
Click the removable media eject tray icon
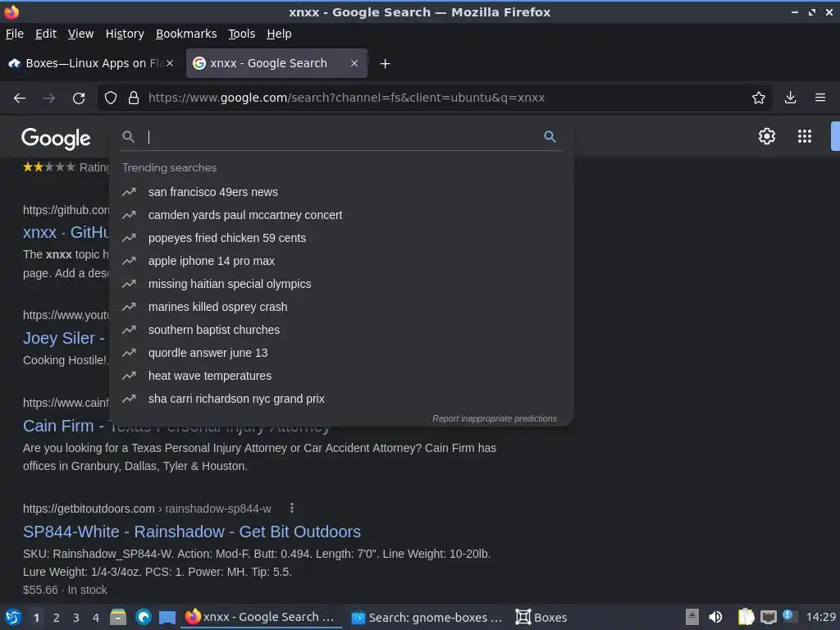692,617
